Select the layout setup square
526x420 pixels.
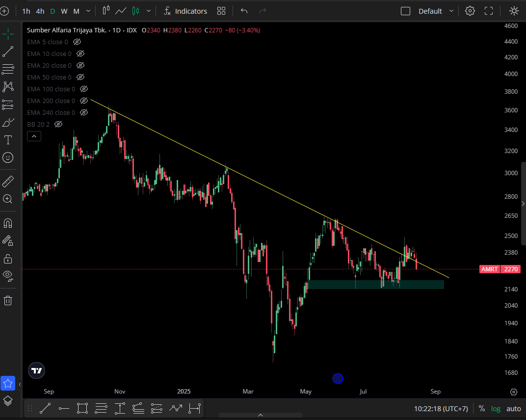point(406,11)
